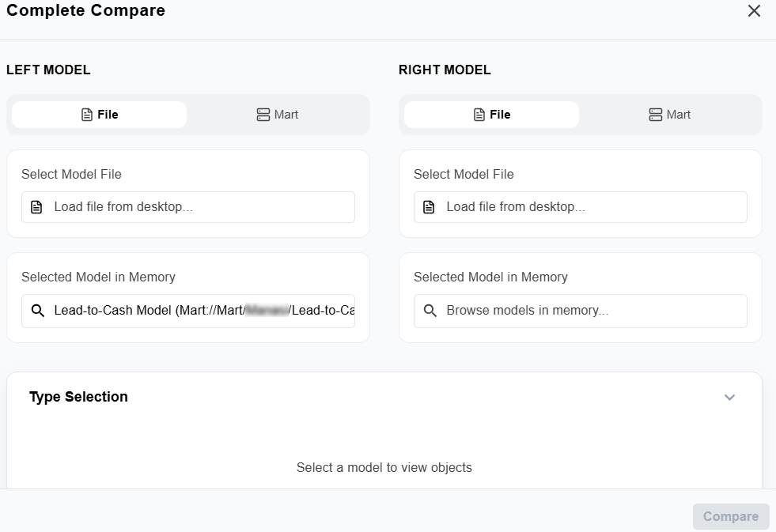Viewport: 776px width, 532px height.
Task: Open Load file from desktop field in Left Model
Action: [x=188, y=207]
